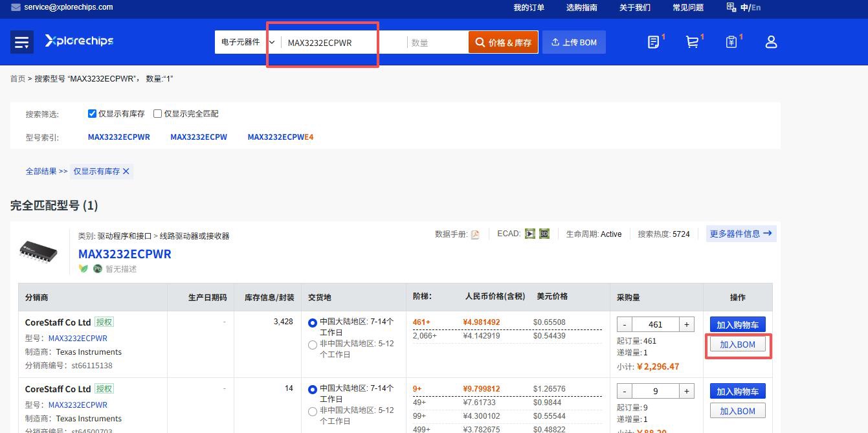This screenshot has width=868, height=433.
Task: Toggle the 仅显示有库存 checkbox
Action: coord(92,113)
